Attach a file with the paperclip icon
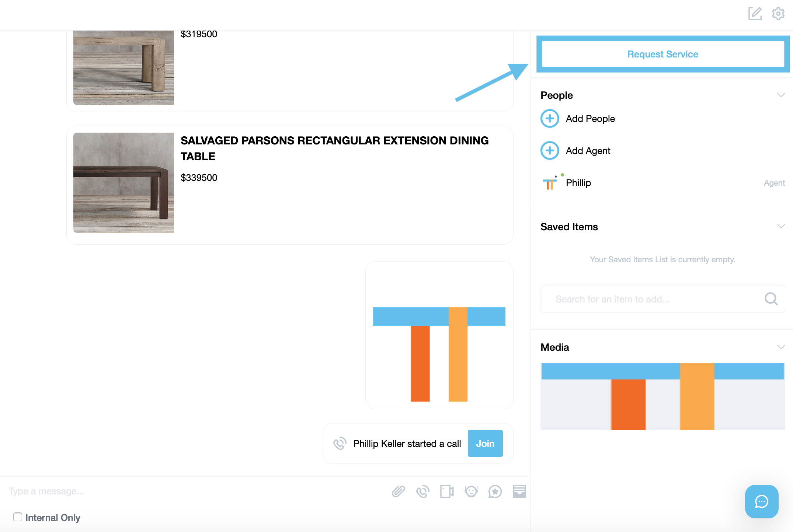This screenshot has width=793, height=532. tap(399, 491)
